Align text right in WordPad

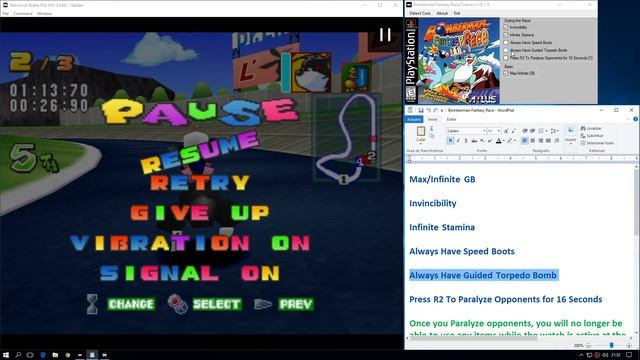point(541,141)
